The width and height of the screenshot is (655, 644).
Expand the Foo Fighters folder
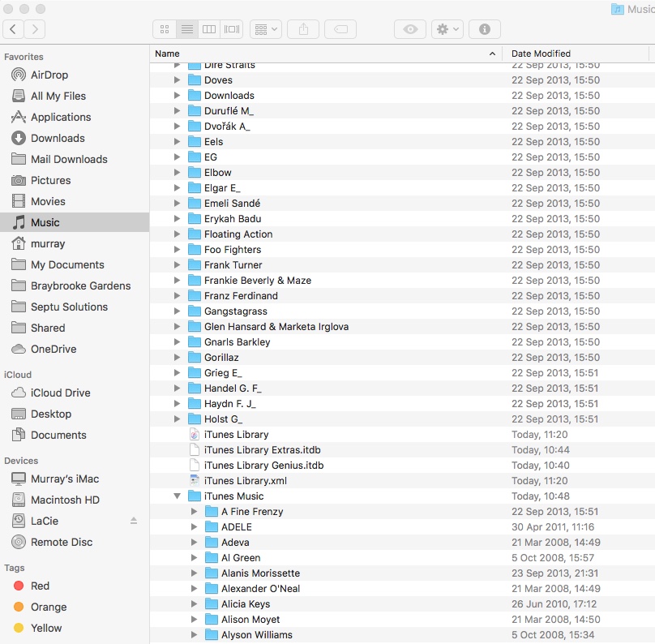click(x=178, y=249)
